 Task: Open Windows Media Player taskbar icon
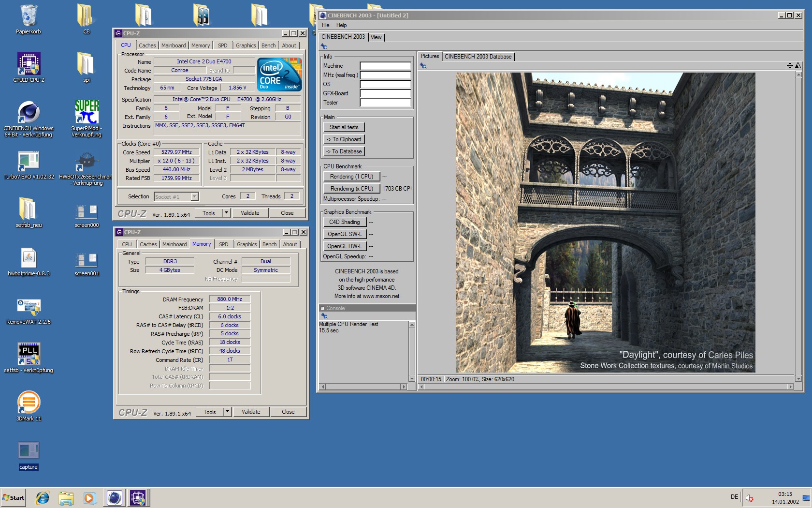(89, 497)
